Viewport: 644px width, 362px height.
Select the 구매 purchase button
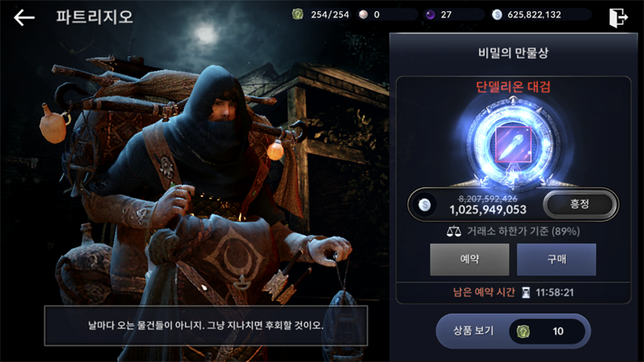tap(556, 259)
